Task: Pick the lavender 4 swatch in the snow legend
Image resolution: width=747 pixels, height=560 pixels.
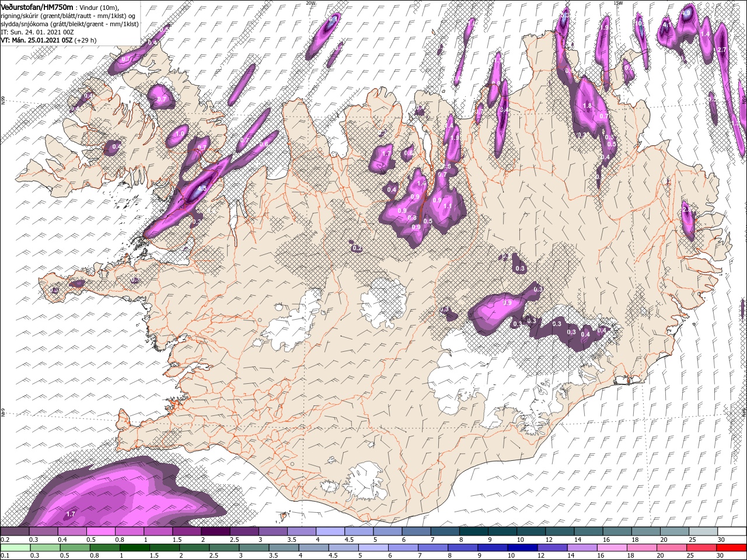Action: tap(330, 531)
